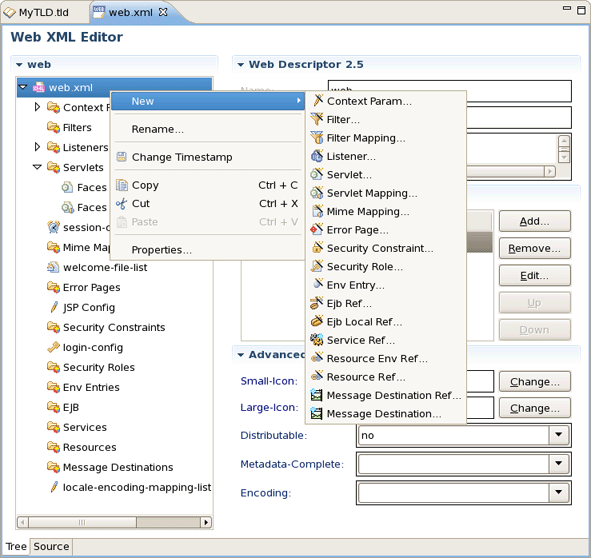The height and width of the screenshot is (558, 591).
Task: Select locale-encoding-mapping-list tree item
Action: click(x=136, y=487)
